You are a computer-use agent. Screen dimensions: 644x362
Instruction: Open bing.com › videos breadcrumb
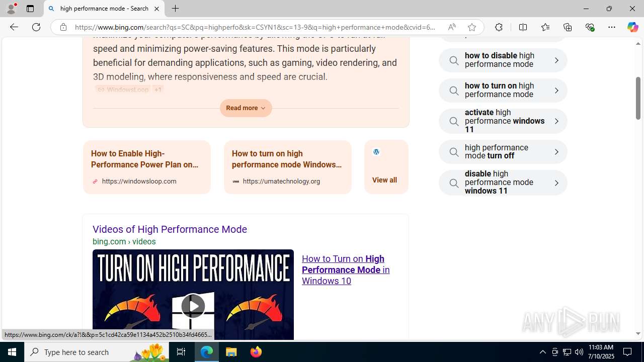[x=124, y=242]
